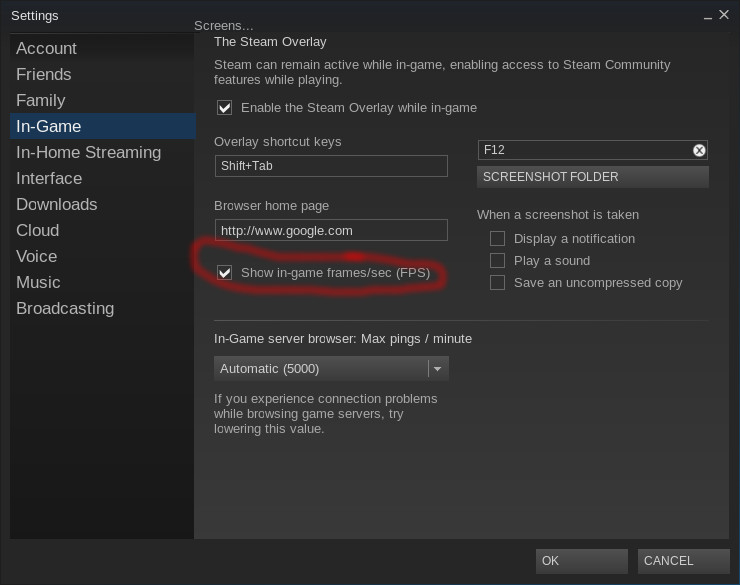Screen dimensions: 740x585
Task: Close the Settings window
Action: click(x=723, y=15)
